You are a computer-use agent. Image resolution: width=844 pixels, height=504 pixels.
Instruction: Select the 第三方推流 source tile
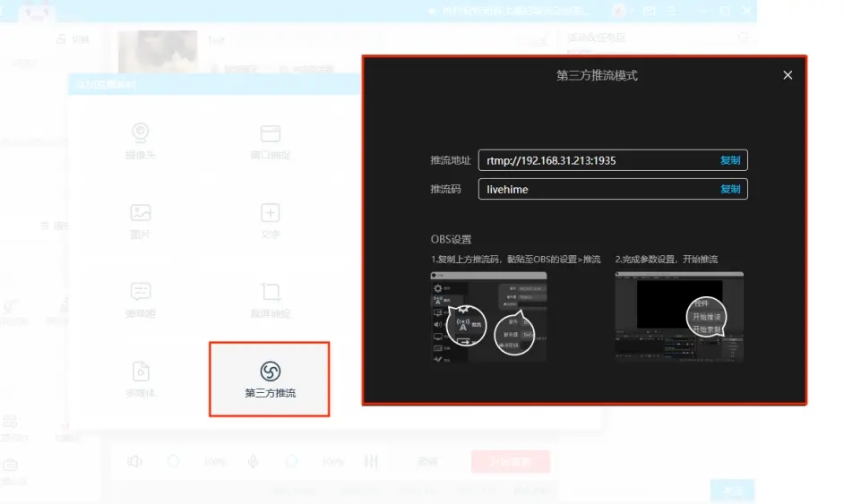pos(270,380)
